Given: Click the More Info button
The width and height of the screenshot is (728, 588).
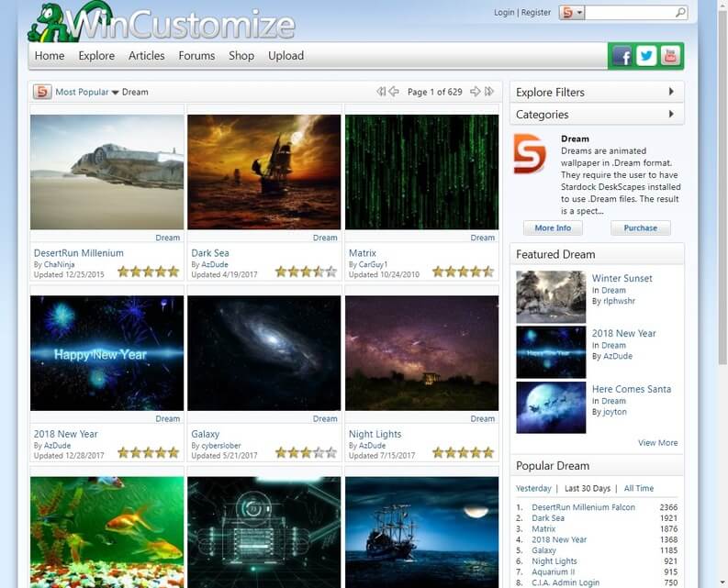Looking at the screenshot, I should pos(553,227).
